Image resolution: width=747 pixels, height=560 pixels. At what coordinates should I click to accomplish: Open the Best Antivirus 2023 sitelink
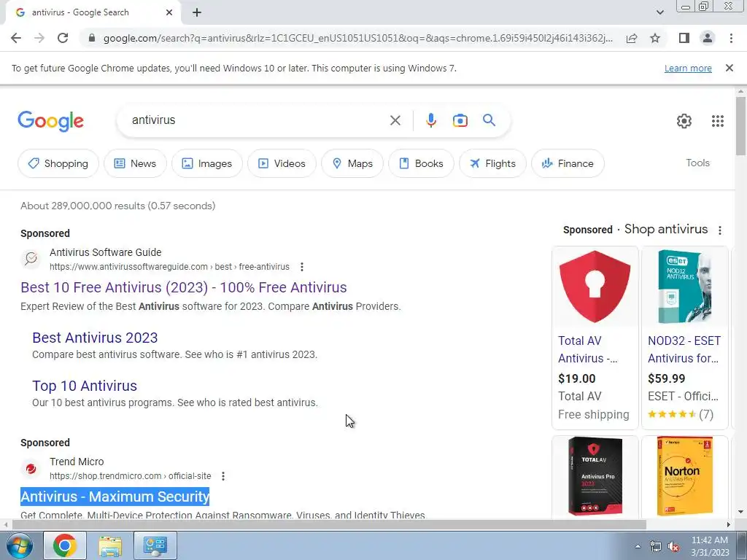[95, 338]
